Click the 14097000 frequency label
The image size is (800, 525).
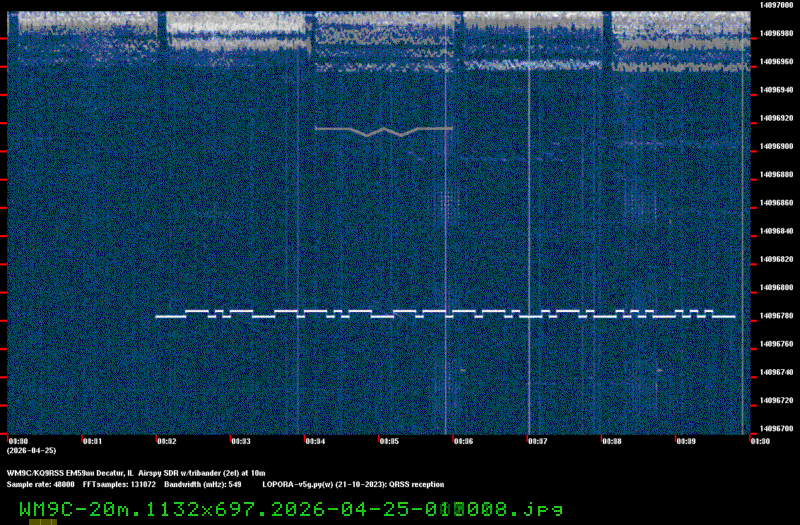[x=776, y=5]
